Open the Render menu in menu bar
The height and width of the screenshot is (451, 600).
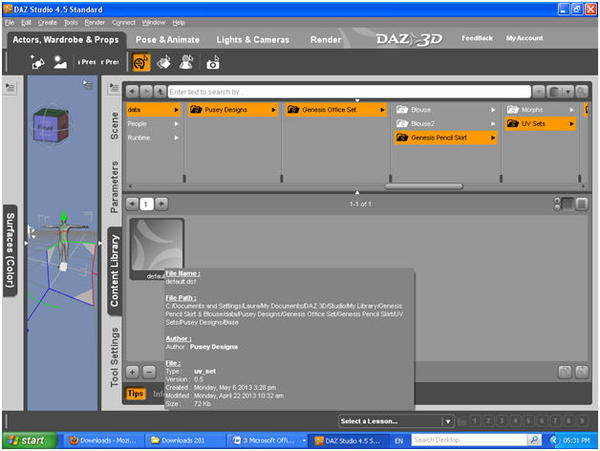point(95,23)
